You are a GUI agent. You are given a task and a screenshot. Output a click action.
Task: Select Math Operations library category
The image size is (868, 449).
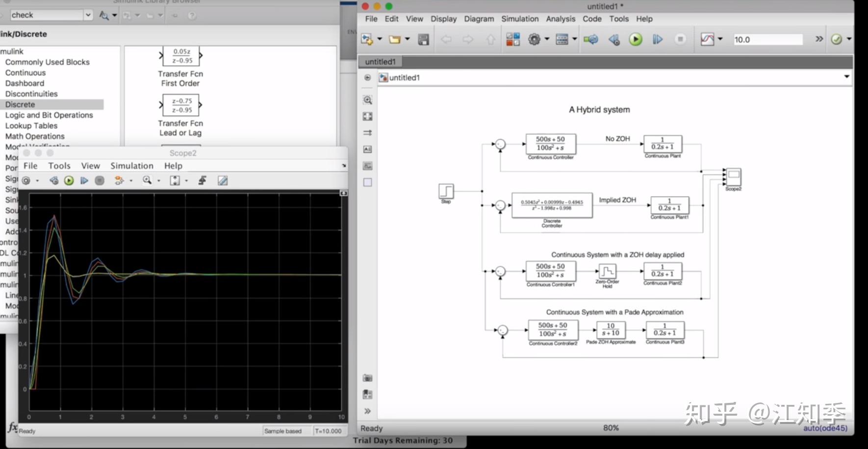click(x=35, y=136)
